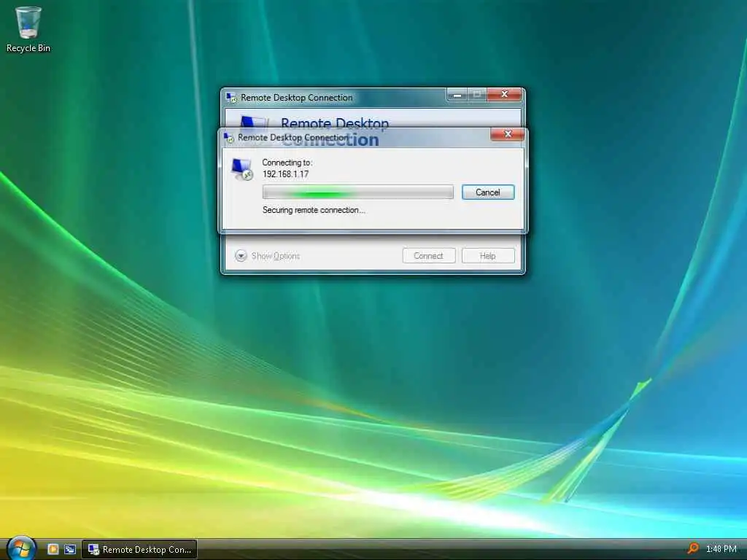Select the Remote Desktop Con... taskbar button

[139, 550]
